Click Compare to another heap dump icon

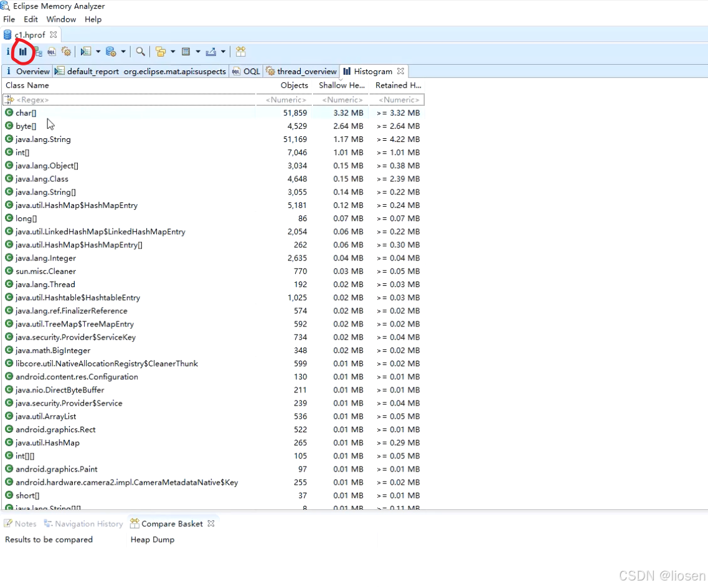(x=240, y=52)
